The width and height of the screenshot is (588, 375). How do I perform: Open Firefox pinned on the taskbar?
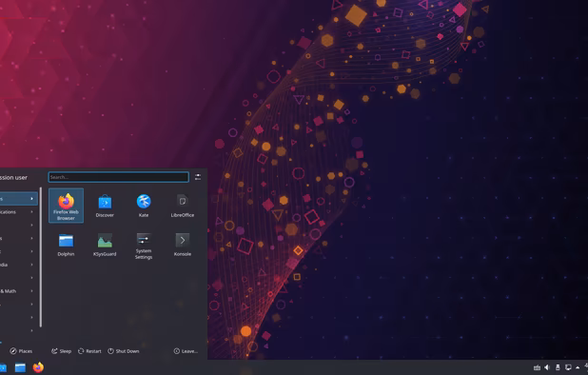point(38,367)
